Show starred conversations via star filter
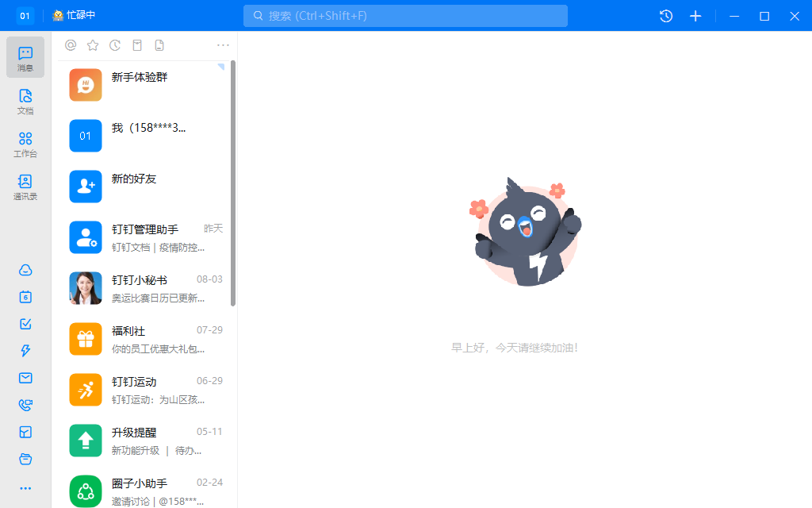 [x=92, y=45]
